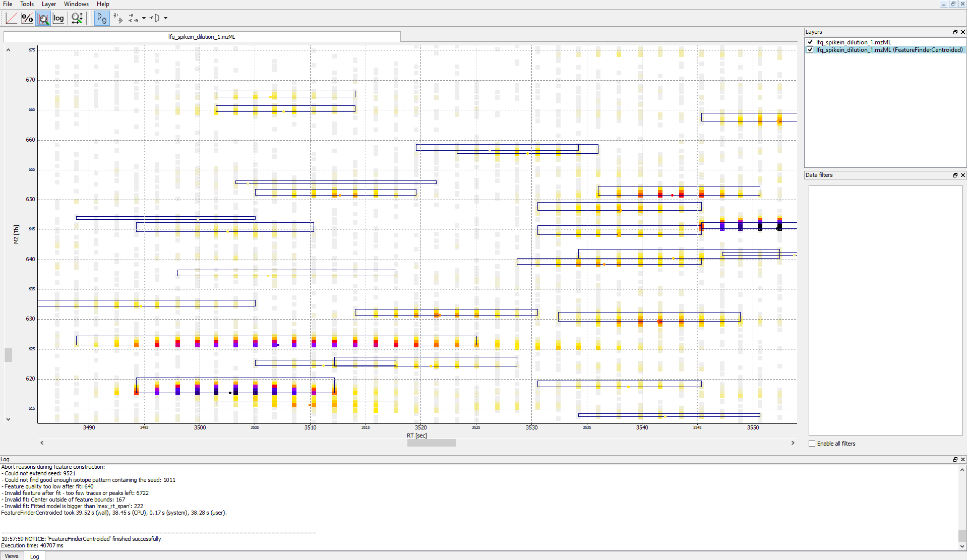Open the Tools menu
This screenshot has width=967, height=560.
pos(27,4)
